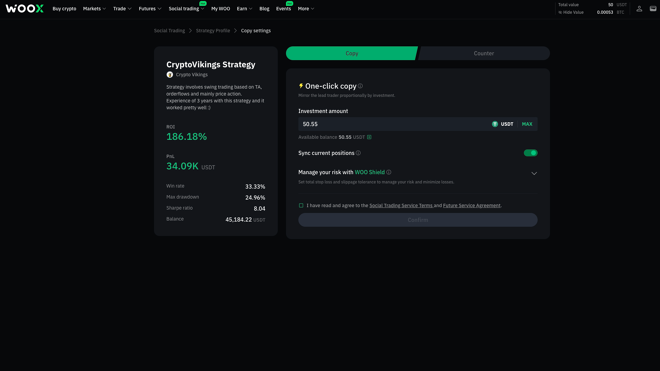Image resolution: width=660 pixels, height=371 pixels.
Task: Click the Crypto Vikings avatar icon
Action: click(170, 75)
